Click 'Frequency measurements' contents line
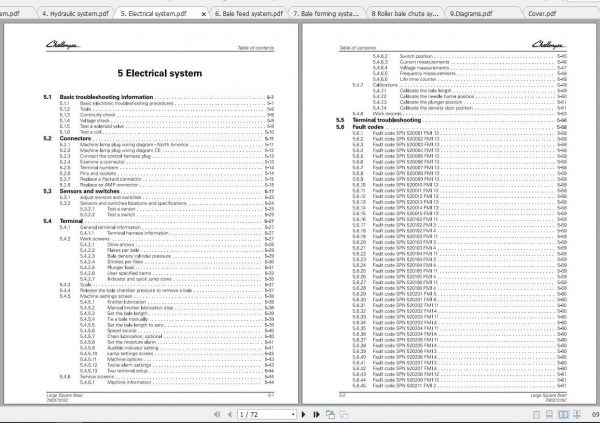 [470, 73]
